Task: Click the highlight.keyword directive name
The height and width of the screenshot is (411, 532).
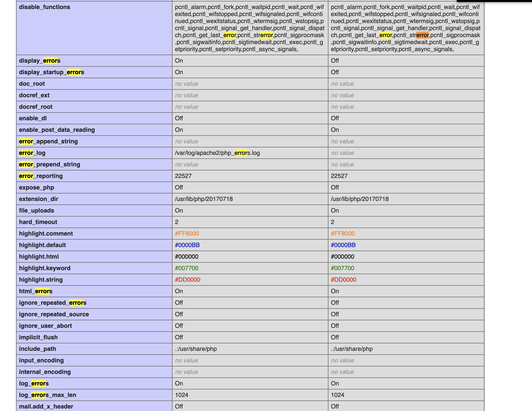Action: (x=45, y=268)
